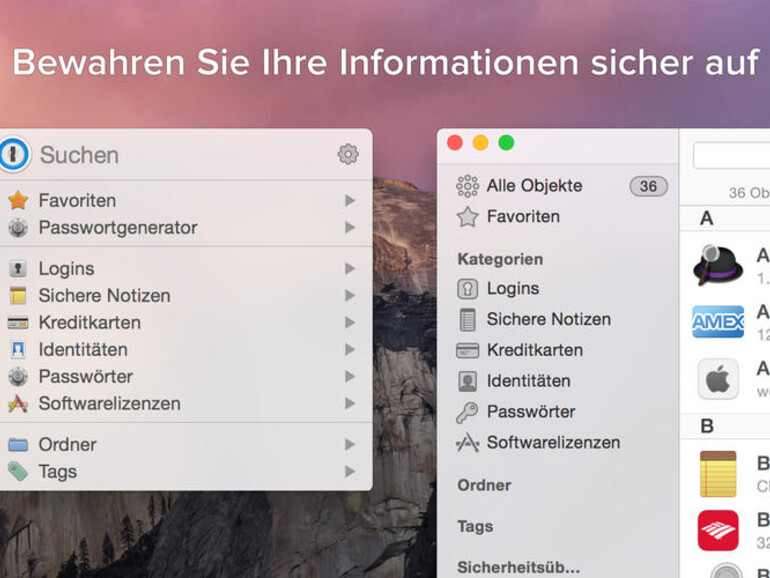The height and width of the screenshot is (578, 770).
Task: Select Sichere Notizen entry in popup
Action: tap(184, 296)
